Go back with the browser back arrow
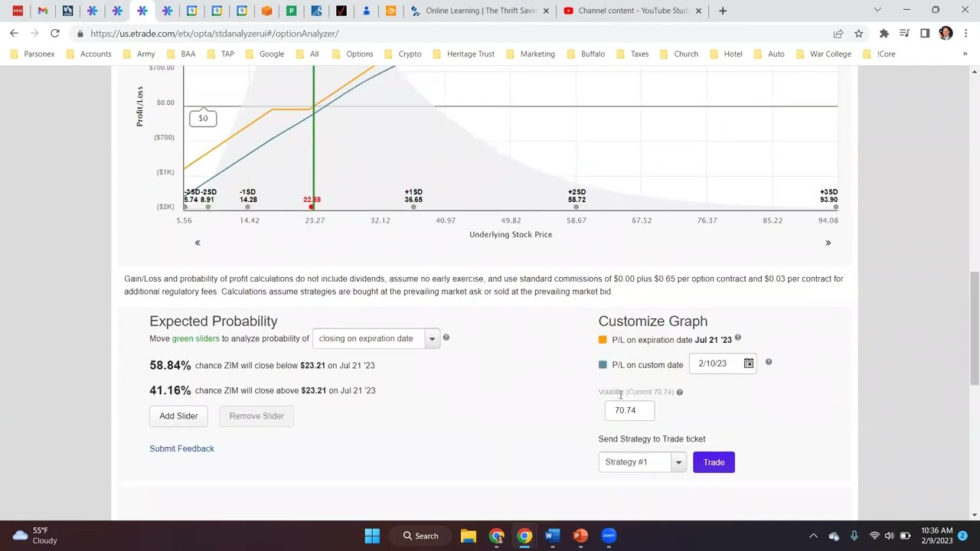980x551 pixels. pos(14,34)
